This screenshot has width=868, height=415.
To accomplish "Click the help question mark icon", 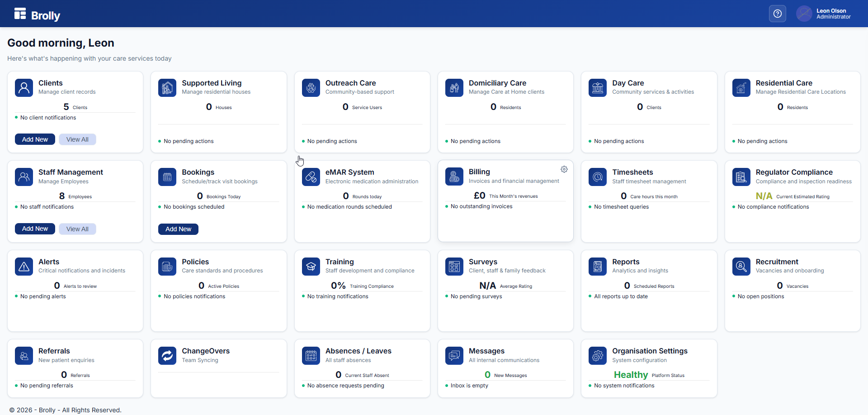I will click(x=777, y=14).
